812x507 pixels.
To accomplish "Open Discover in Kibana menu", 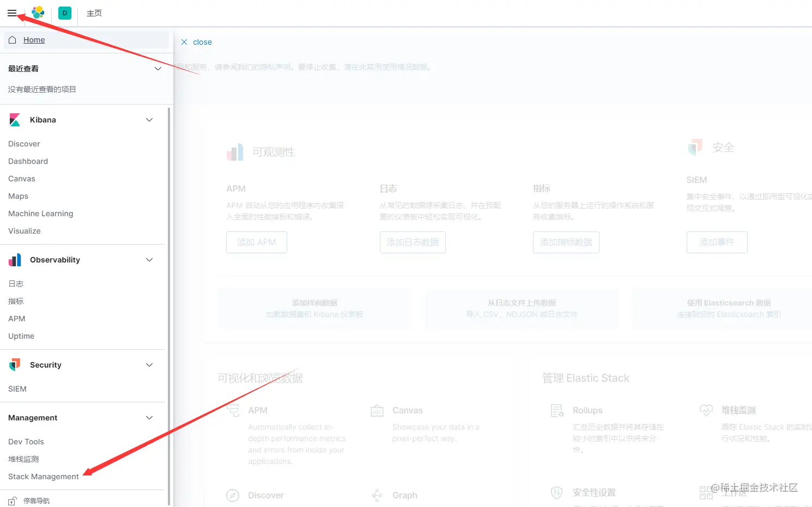I will [24, 144].
